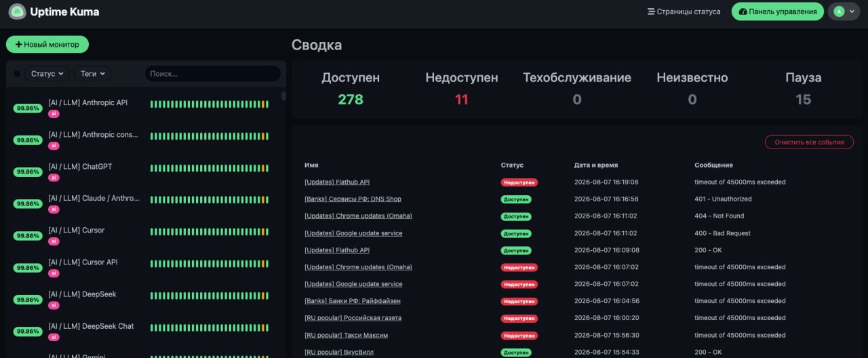The height and width of the screenshot is (358, 868).
Task: Open Chrome updates (Omaha) event at 16:07:02
Action: [358, 267]
